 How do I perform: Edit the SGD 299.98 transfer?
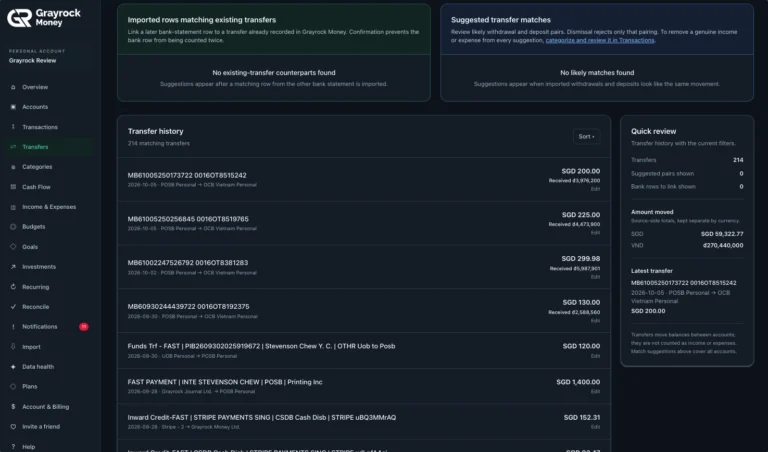click(595, 277)
